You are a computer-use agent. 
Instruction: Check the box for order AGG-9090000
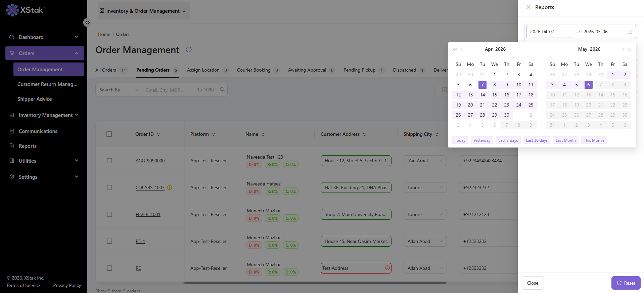click(109, 161)
